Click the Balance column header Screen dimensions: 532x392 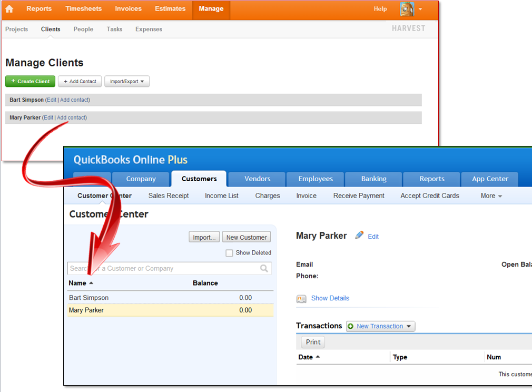click(205, 283)
